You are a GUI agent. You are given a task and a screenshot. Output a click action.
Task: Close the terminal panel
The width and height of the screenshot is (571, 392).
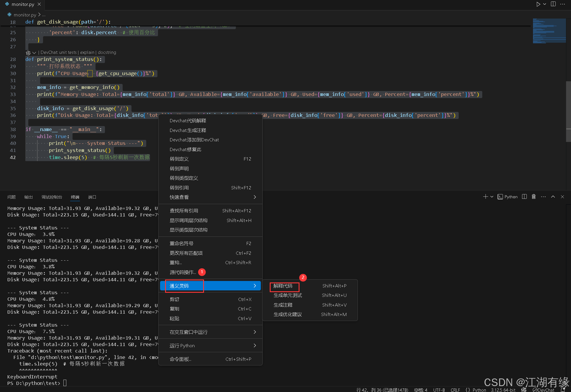(562, 197)
